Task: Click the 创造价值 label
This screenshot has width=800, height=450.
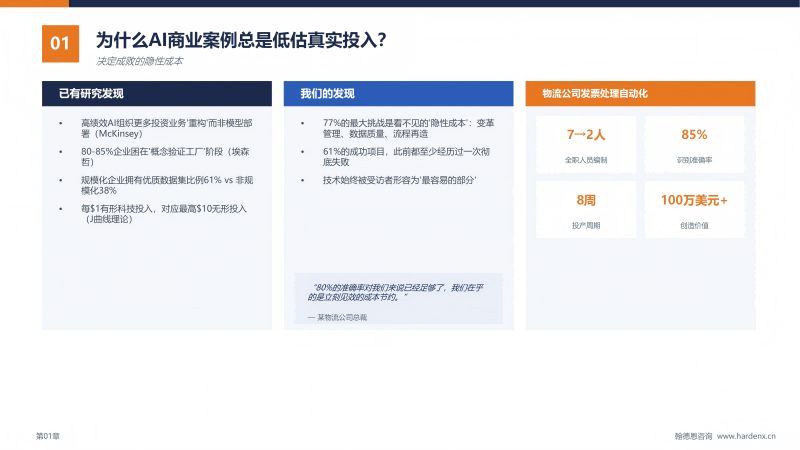Action: coord(694,226)
